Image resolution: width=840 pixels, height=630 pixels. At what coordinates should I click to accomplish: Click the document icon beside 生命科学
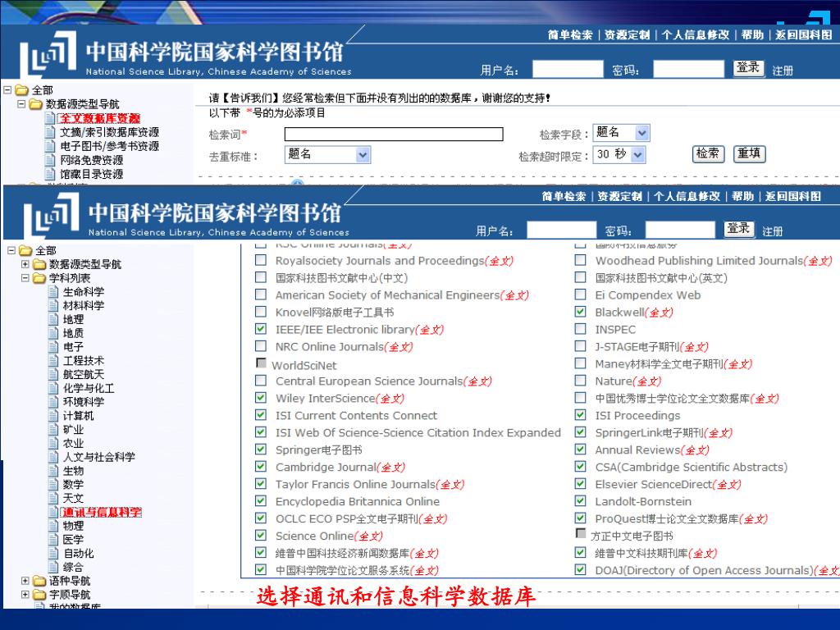tap(53, 291)
